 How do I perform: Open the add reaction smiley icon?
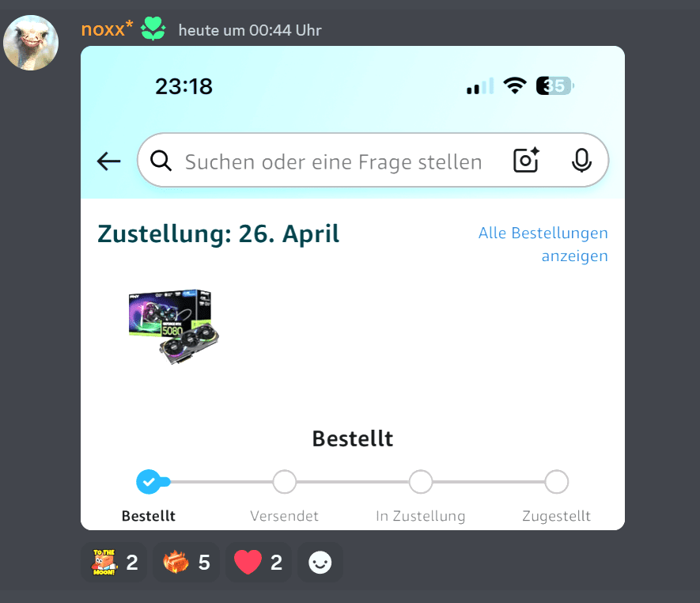[x=320, y=563]
